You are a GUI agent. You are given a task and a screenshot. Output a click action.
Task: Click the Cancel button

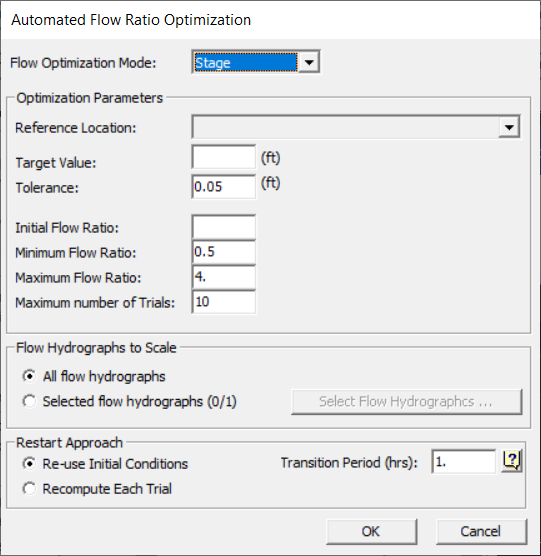pos(481,532)
